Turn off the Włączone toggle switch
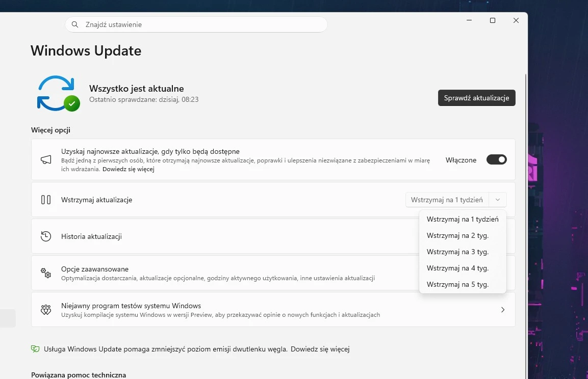 click(x=497, y=159)
